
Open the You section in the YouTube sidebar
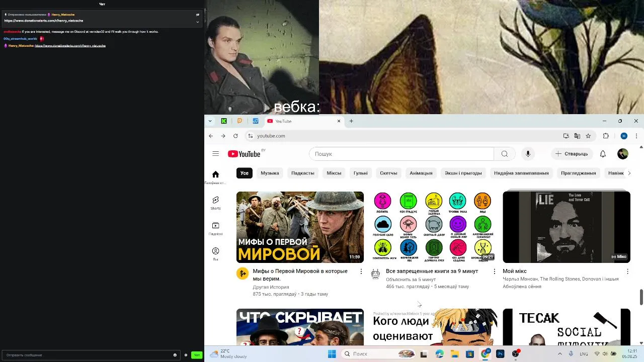point(215,254)
